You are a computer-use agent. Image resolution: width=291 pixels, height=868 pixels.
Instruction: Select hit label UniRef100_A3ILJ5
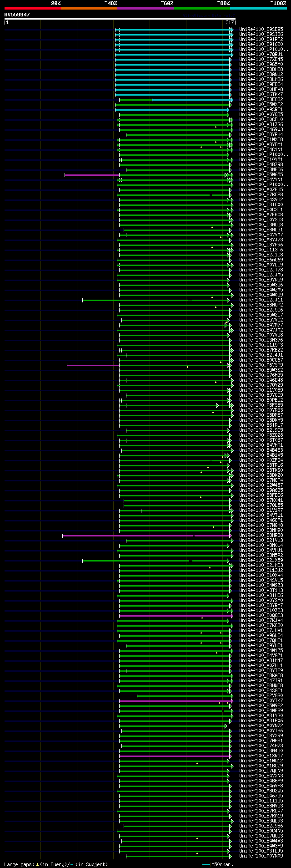(261, 851)
